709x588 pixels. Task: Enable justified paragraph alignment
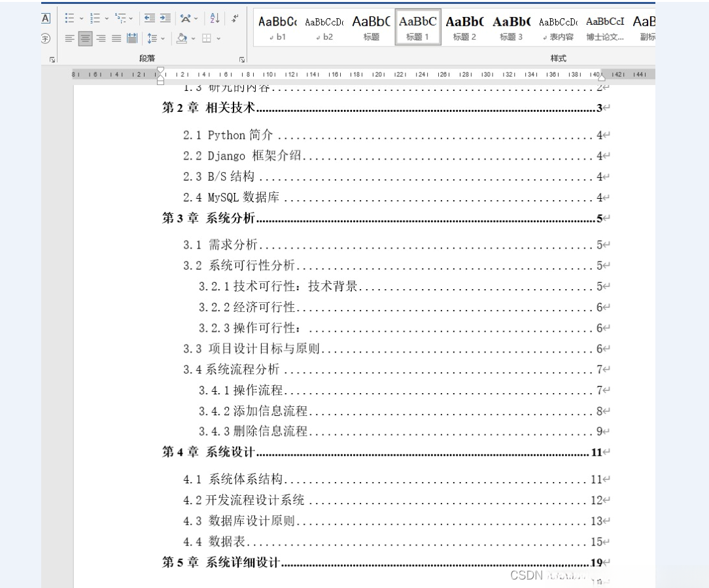tap(115, 39)
